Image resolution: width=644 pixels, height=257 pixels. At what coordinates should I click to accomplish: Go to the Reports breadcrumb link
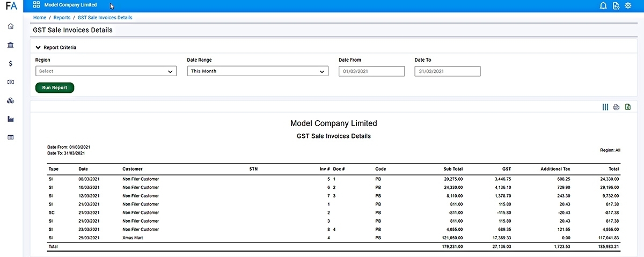pos(62,18)
